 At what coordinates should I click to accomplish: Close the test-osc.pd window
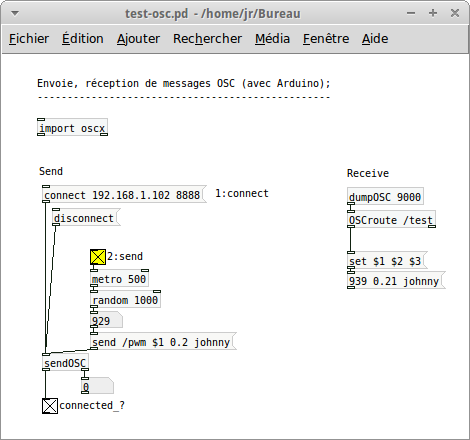tap(455, 13)
